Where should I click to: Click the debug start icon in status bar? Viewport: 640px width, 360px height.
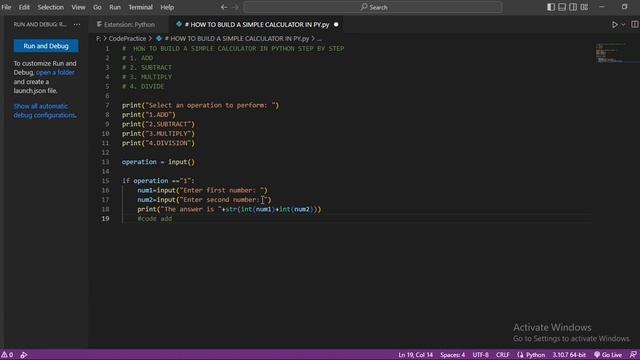pyautogui.click(x=24, y=355)
